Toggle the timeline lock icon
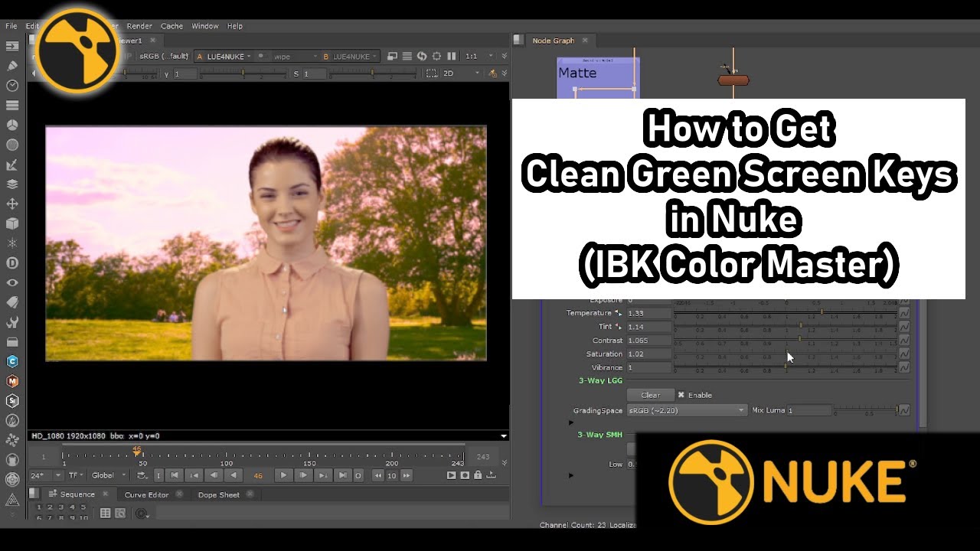The height and width of the screenshot is (551, 980). 478,475
